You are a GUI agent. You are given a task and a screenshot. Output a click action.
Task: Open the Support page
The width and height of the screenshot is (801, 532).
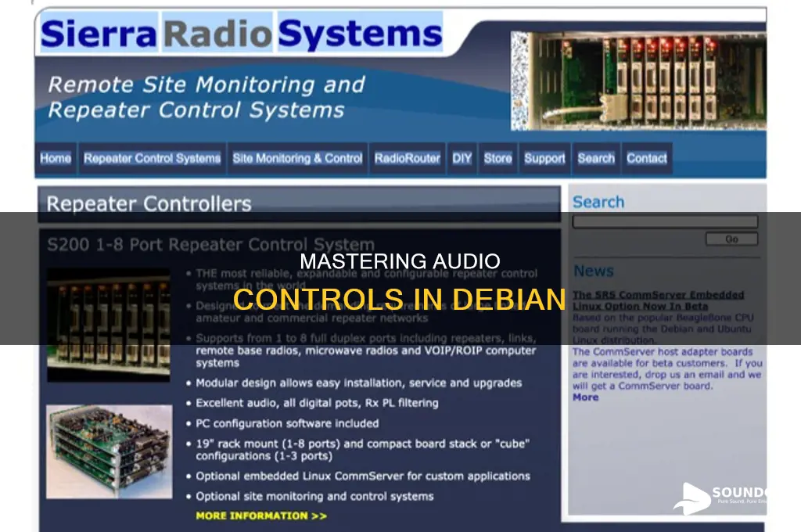click(544, 158)
